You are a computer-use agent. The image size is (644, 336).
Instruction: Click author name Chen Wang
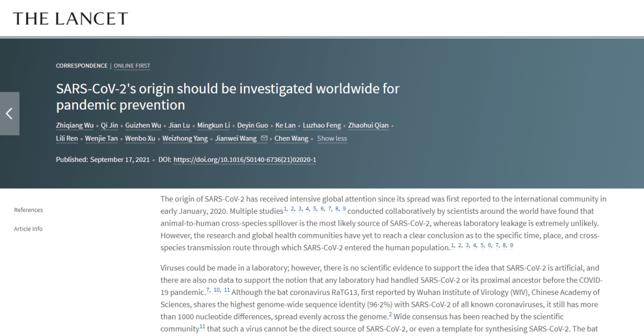[x=292, y=138]
